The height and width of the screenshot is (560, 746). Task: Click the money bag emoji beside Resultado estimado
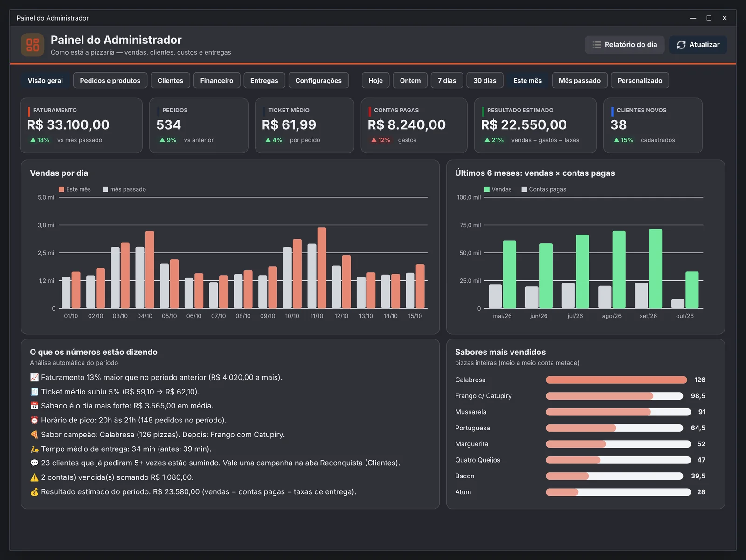pos(34,492)
